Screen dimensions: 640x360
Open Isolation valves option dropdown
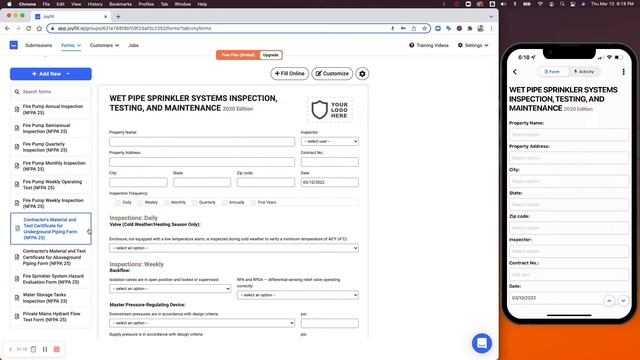point(170,289)
